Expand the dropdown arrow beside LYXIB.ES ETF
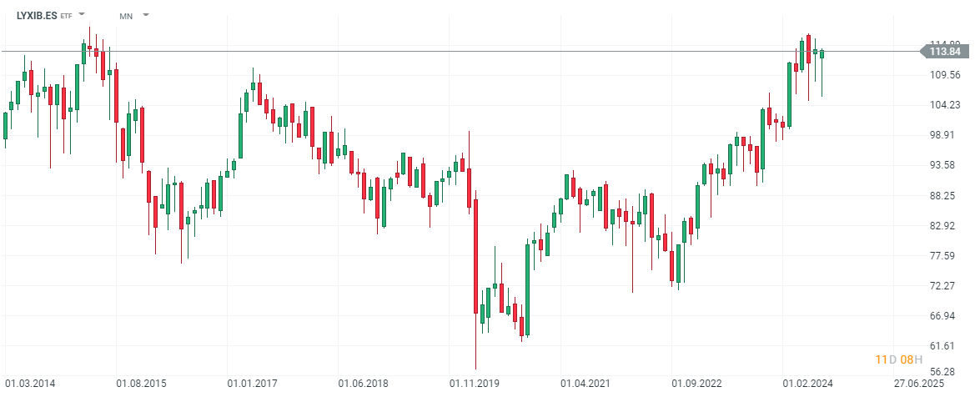Viewport: 980px width, 397px height. [82, 15]
